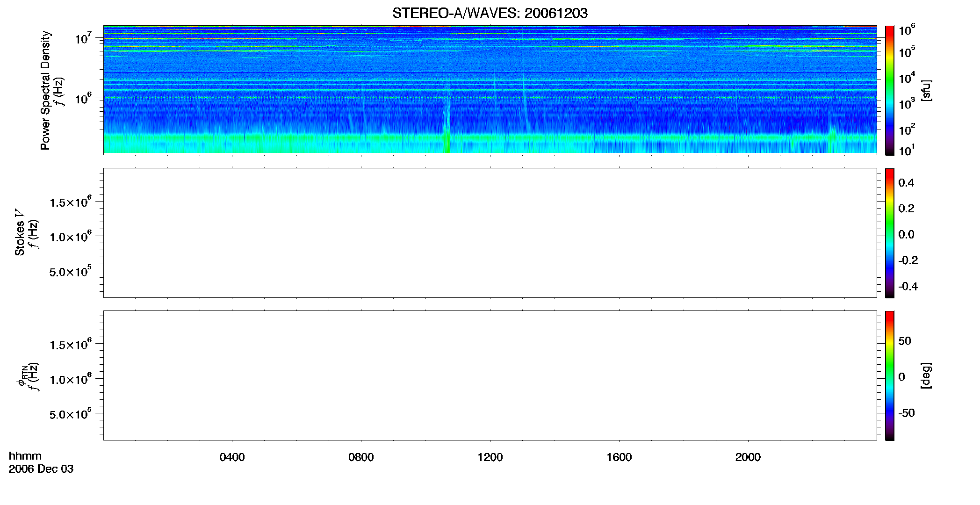Select the Power Spectral Density axis label
The height and width of the screenshot is (505, 980).
(45, 90)
